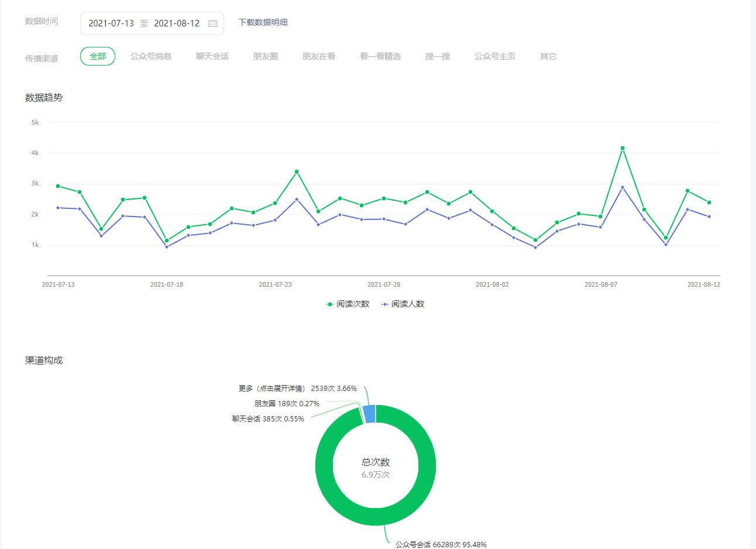
Task: Filter by 朋友在看 channel
Action: [319, 56]
